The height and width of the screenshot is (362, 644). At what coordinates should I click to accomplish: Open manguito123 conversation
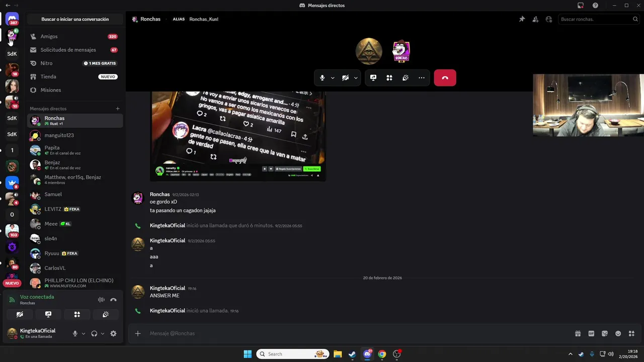pyautogui.click(x=75, y=135)
